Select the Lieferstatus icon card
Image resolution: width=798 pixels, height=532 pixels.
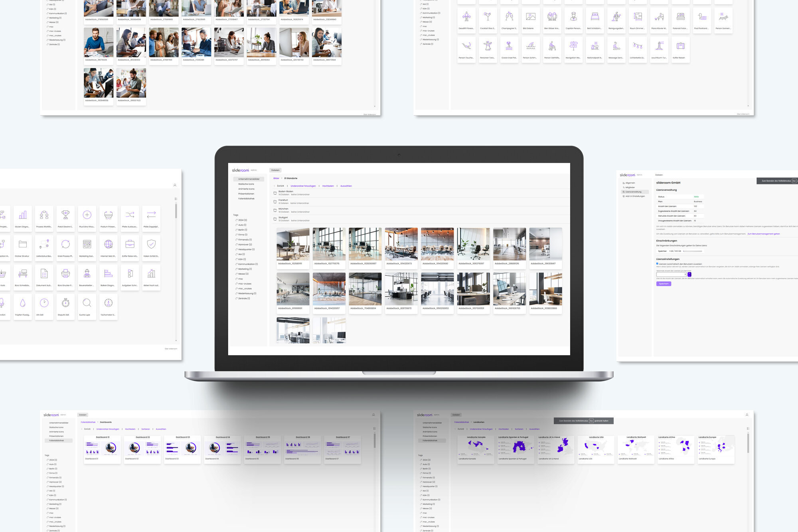pos(44,247)
